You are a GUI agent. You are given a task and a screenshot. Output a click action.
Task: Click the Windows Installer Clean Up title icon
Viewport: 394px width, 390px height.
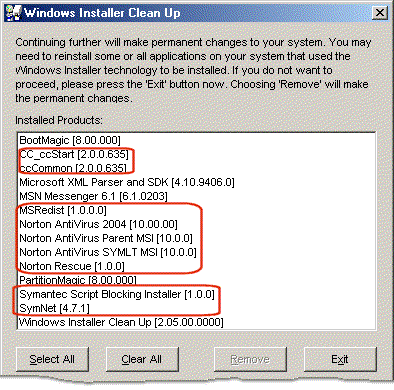click(13, 13)
